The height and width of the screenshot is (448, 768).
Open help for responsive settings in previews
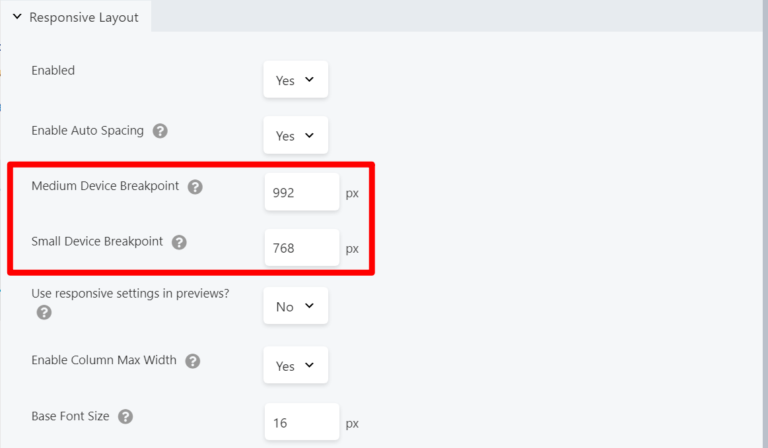tap(44, 313)
